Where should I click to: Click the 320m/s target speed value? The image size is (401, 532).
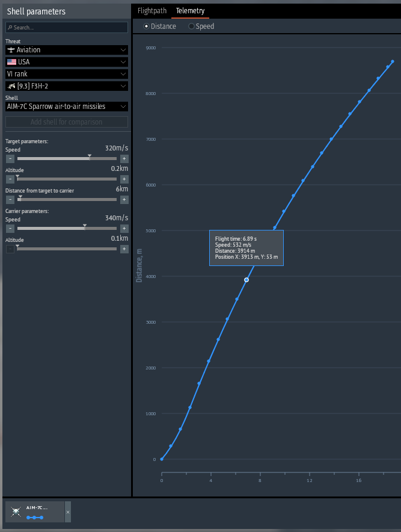click(117, 148)
